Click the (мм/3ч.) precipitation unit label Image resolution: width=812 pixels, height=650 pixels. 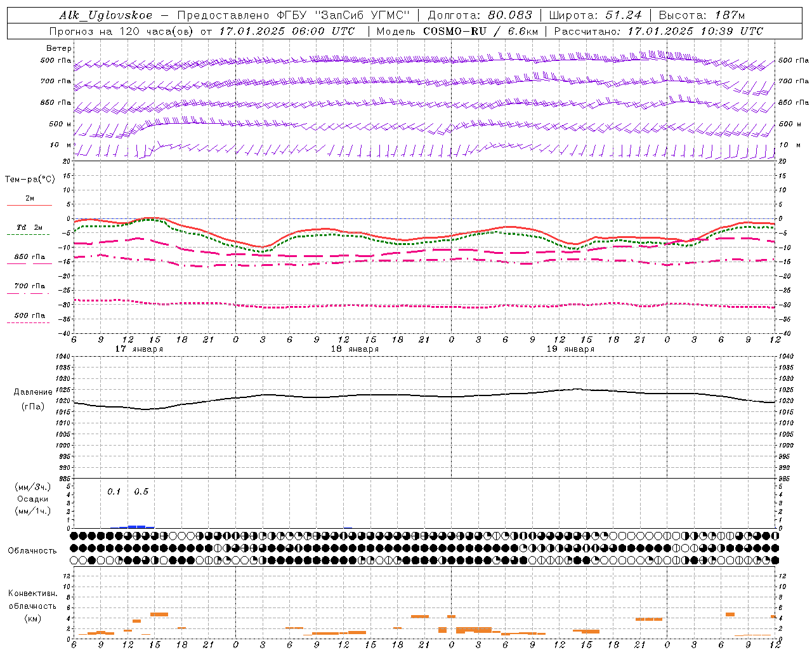pos(33,487)
